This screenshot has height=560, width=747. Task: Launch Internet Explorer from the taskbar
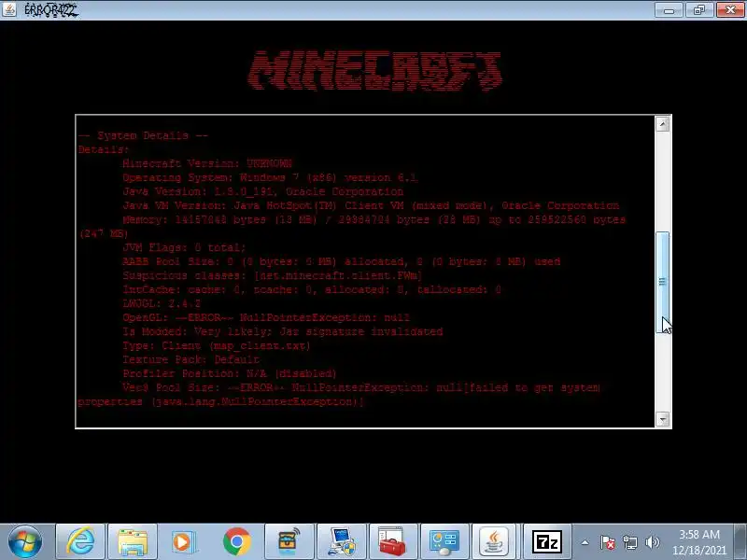pyautogui.click(x=80, y=542)
